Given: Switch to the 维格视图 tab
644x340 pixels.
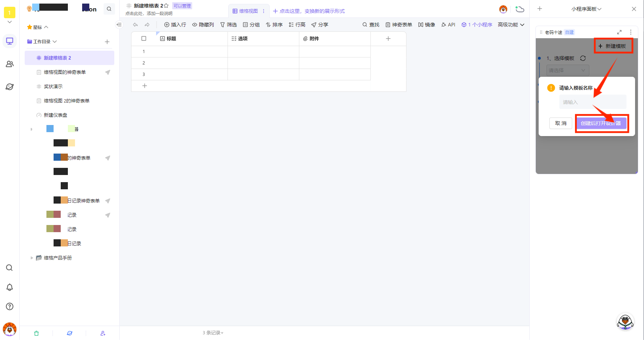Looking at the screenshot, I should tap(245, 11).
